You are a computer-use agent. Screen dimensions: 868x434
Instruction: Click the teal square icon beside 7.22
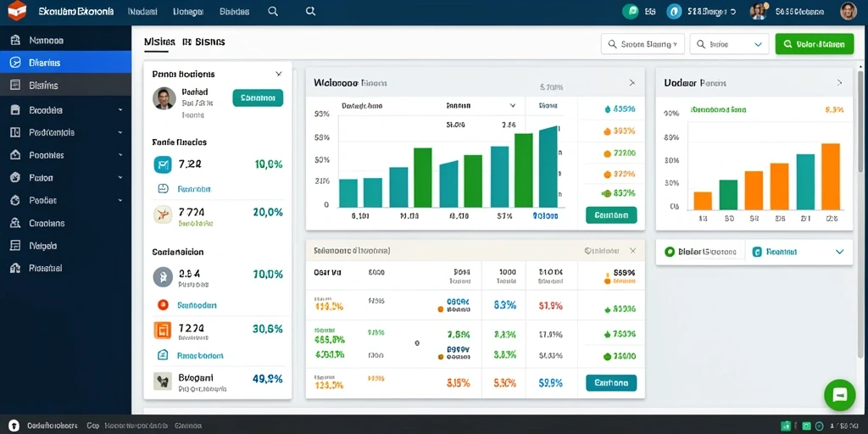tap(163, 164)
